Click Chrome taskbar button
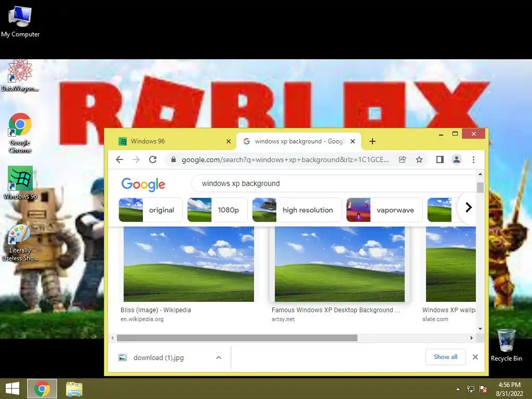The height and width of the screenshot is (399, 532). point(42,389)
